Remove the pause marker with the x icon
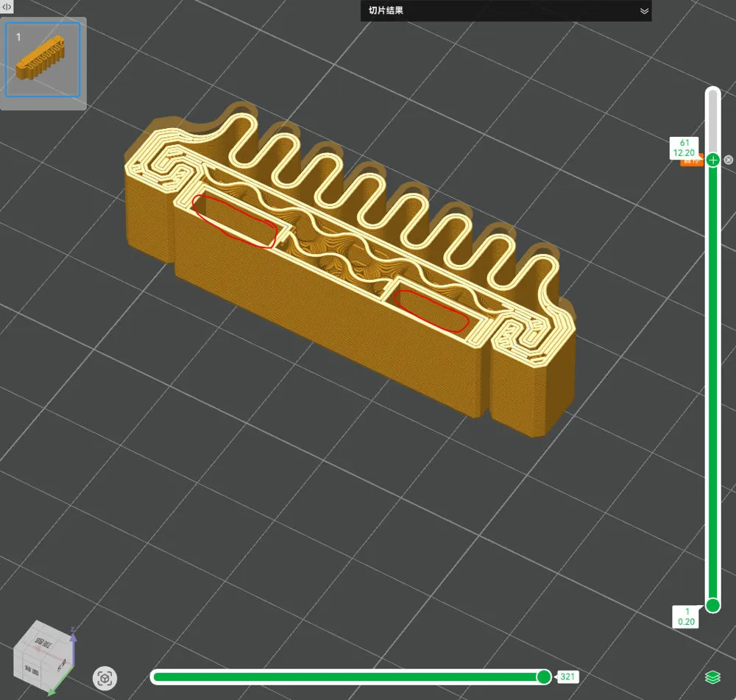This screenshot has width=736, height=700. click(x=729, y=160)
